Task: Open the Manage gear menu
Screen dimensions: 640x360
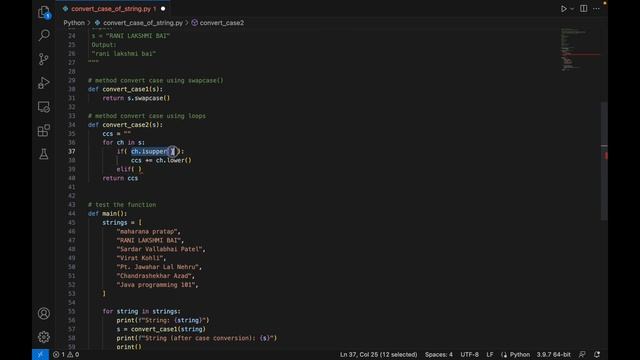Action: tap(44, 337)
